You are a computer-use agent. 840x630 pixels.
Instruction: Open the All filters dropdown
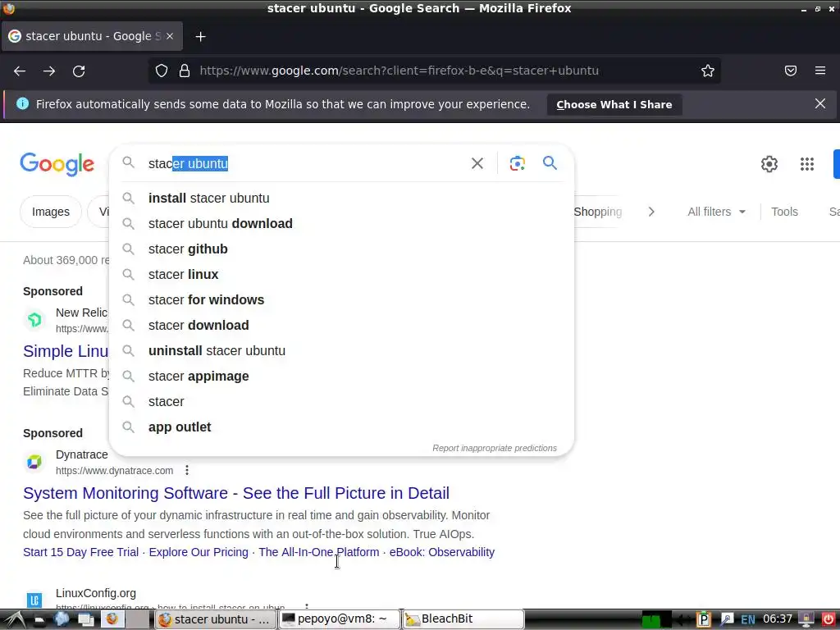(x=716, y=212)
